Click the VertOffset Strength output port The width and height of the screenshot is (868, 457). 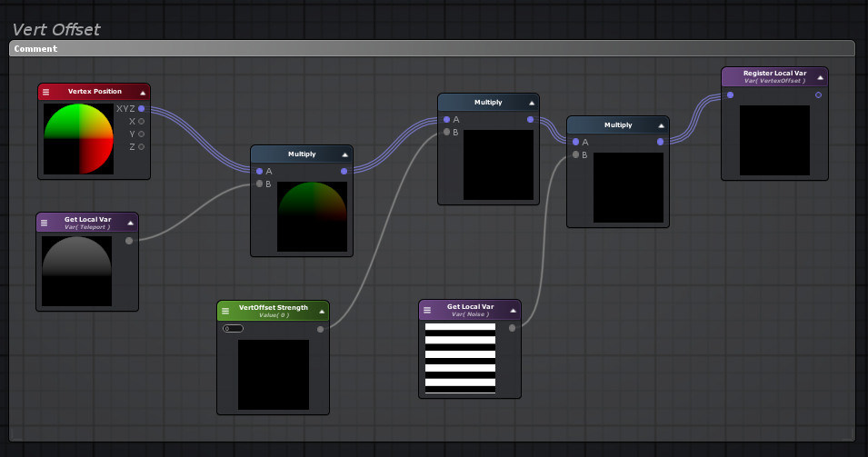320,329
